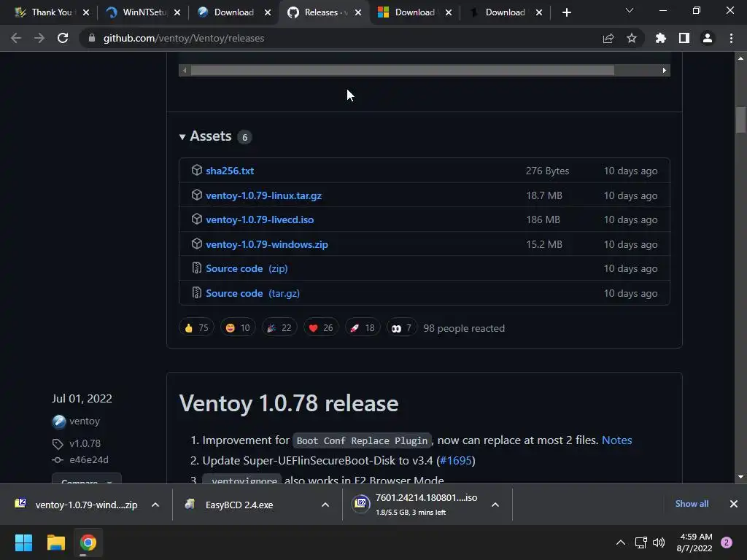The image size is (747, 560).
Task: Go forward with the browser forward arrow
Action: 39,38
